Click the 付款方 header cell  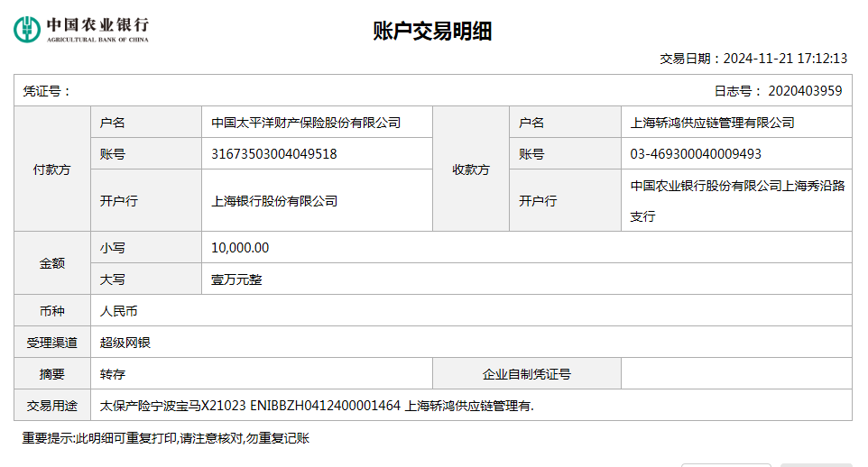[51, 169]
